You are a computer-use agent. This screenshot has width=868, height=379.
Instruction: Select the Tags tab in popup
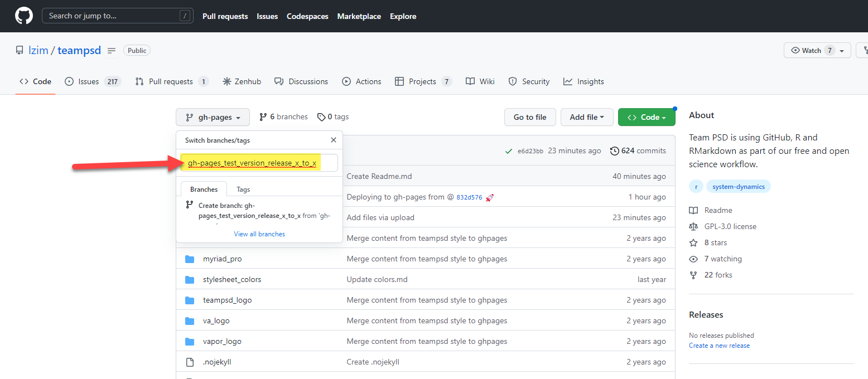pos(243,189)
